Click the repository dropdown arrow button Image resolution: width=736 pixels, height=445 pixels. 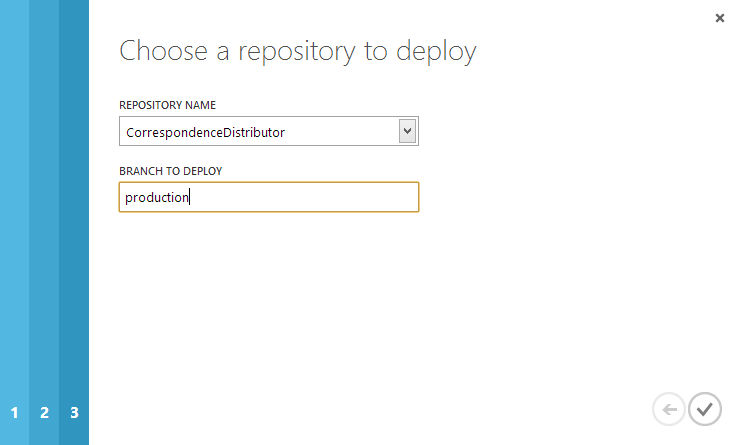click(407, 131)
